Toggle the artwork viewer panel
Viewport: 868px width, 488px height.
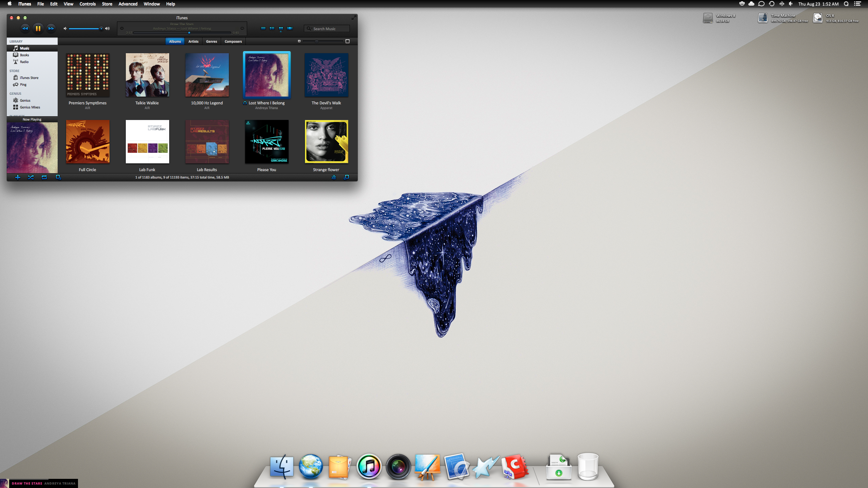(x=58, y=177)
